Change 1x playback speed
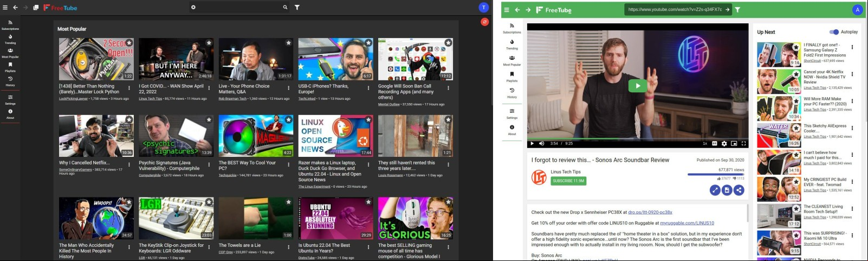This screenshot has width=868, height=261. pyautogui.click(x=705, y=144)
